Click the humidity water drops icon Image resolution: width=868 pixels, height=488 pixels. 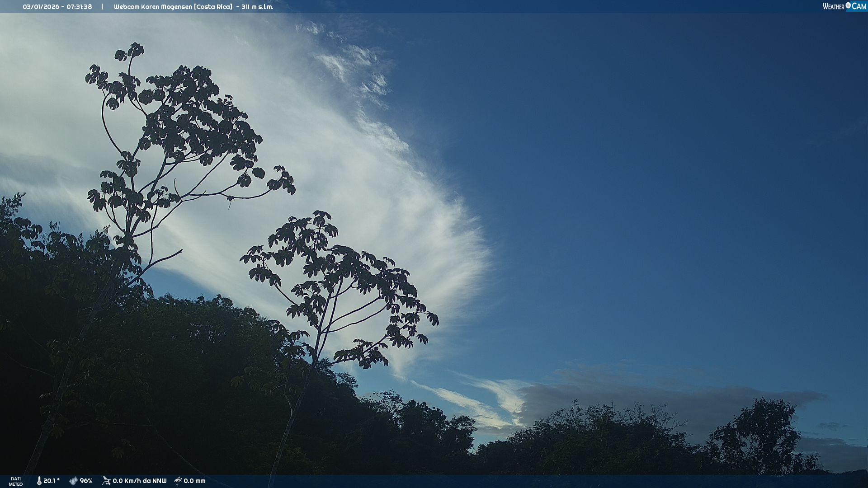(x=73, y=481)
